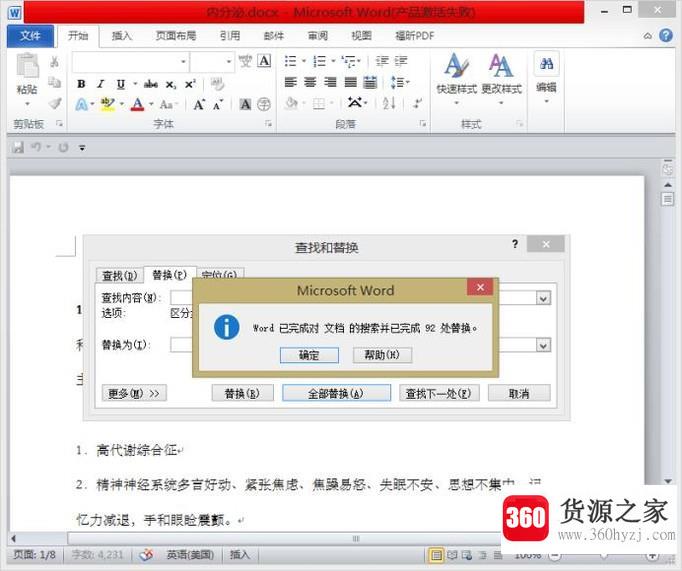Open the font name combo box dropdown
This screenshot has height=571, width=682.
[183, 62]
